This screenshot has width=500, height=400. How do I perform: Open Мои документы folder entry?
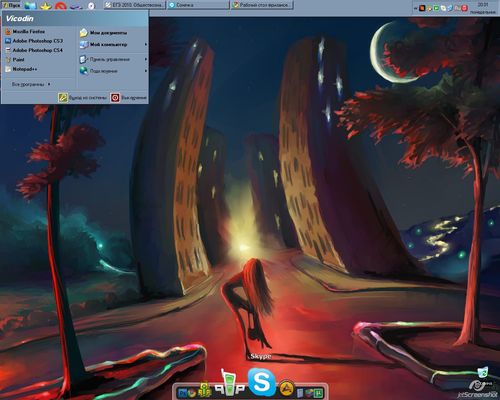104,33
